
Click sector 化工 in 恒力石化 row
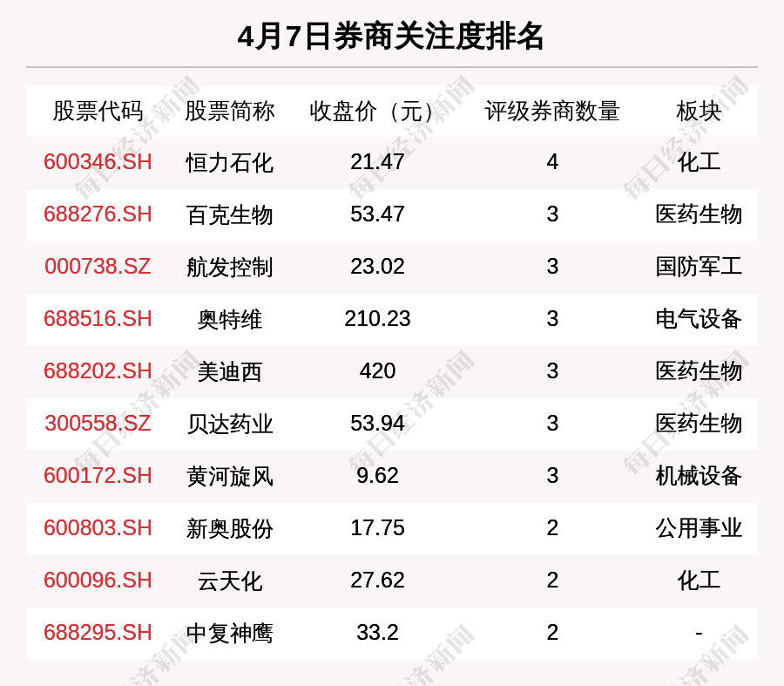[699, 162]
